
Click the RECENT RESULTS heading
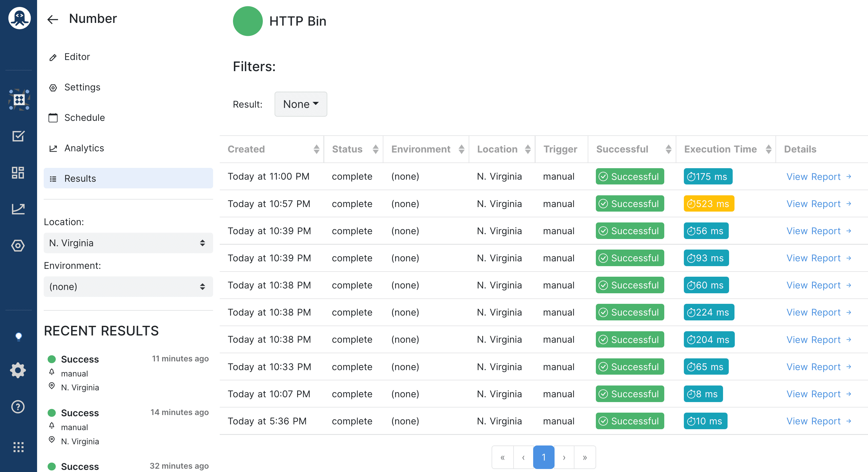[x=101, y=331]
